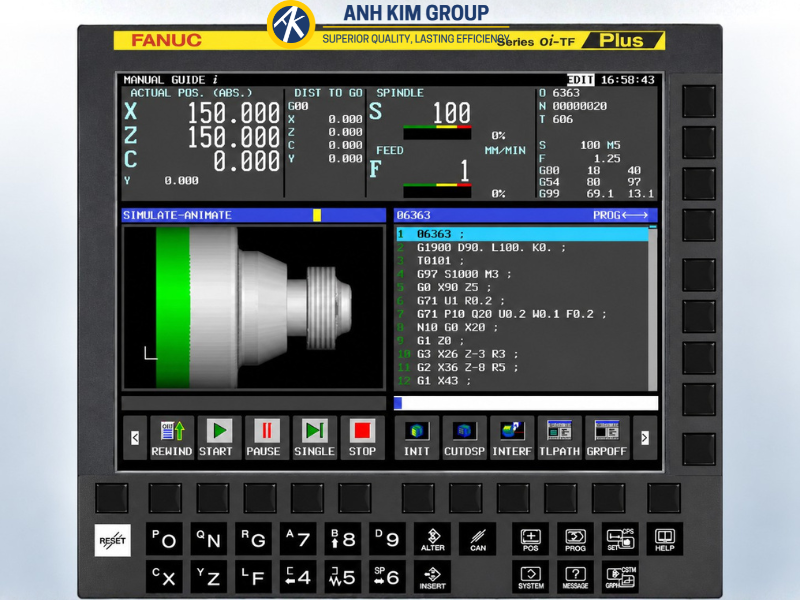Open the SYSTEM screen key

531,577
